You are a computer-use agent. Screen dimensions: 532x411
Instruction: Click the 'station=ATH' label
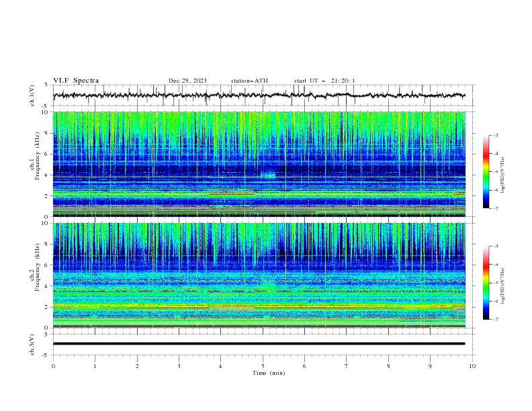pos(249,81)
